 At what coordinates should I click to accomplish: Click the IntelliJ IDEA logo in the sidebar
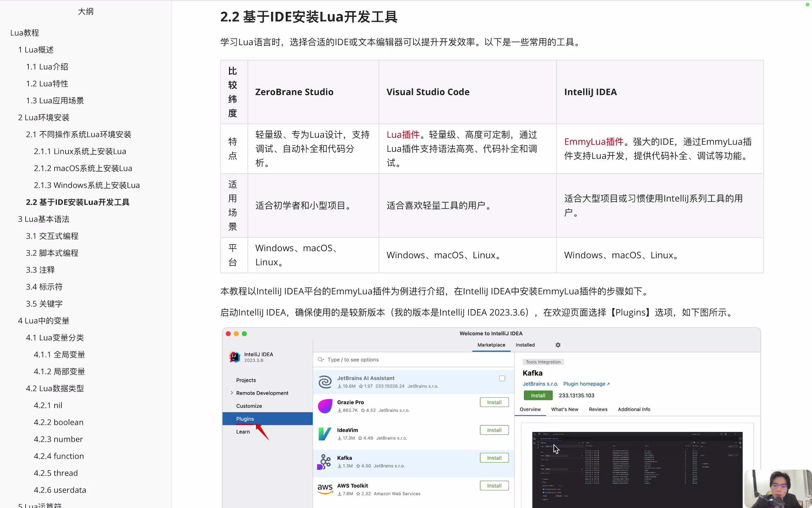click(234, 357)
